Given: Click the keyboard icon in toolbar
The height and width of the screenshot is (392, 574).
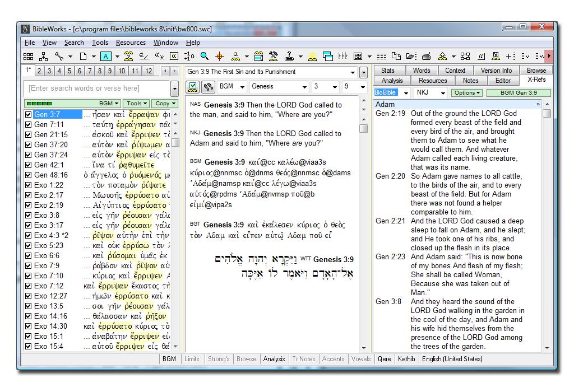Looking at the screenshot, I should coord(426,56).
